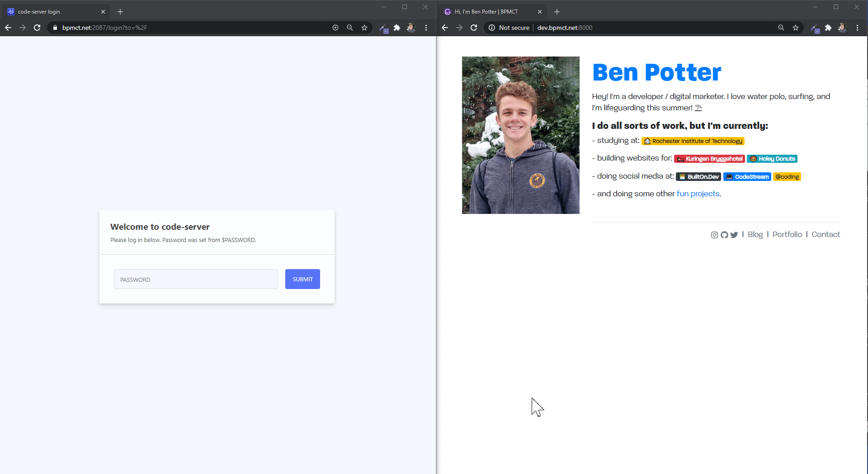Toggle the bookmark star for the login page

pos(364,28)
